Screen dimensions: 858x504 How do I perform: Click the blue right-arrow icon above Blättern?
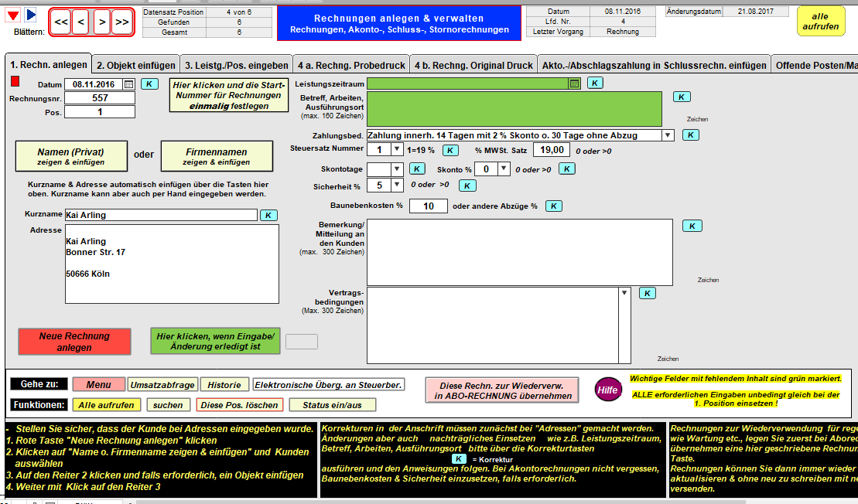tap(31, 15)
